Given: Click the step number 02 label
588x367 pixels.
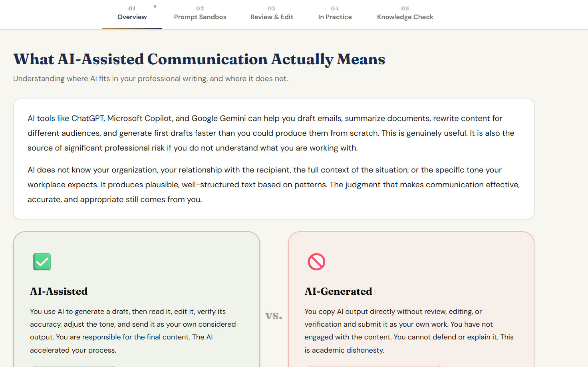Looking at the screenshot, I should click(x=200, y=8).
